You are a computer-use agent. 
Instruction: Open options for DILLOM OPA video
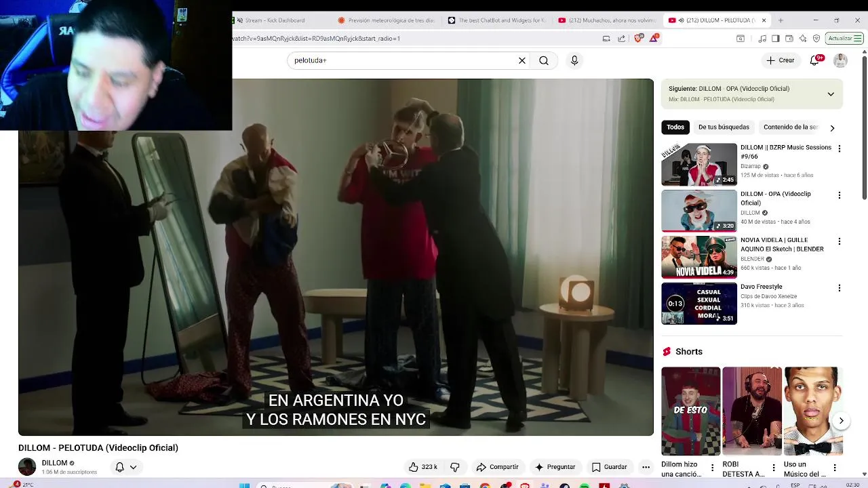[840, 195]
